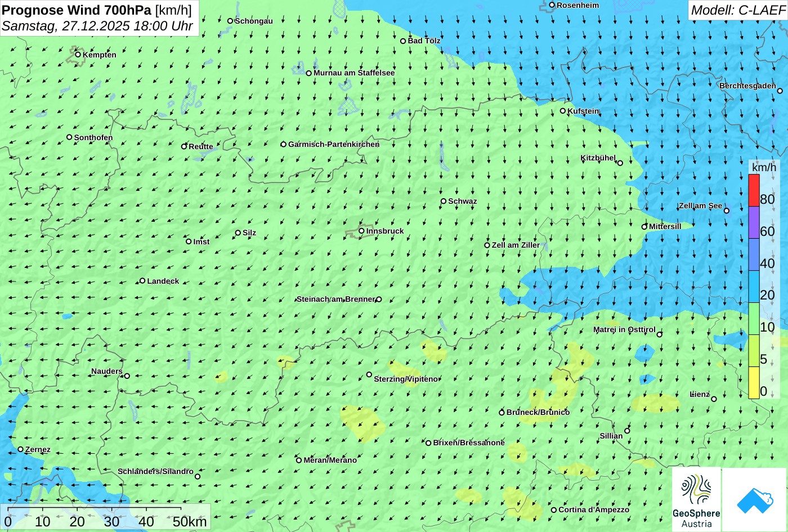Viewport: 788px width, 532px height.
Task: Click the Meran/Merano marker
Action: (299, 460)
